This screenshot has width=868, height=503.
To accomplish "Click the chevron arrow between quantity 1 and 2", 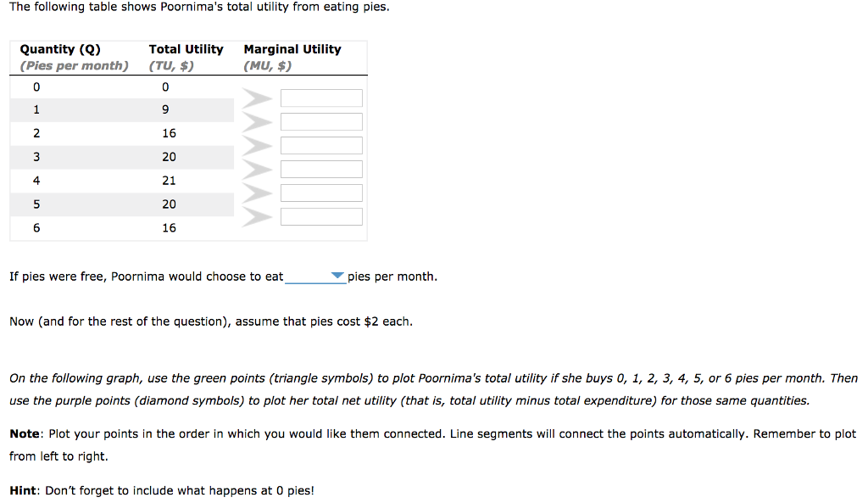I will point(259,121).
